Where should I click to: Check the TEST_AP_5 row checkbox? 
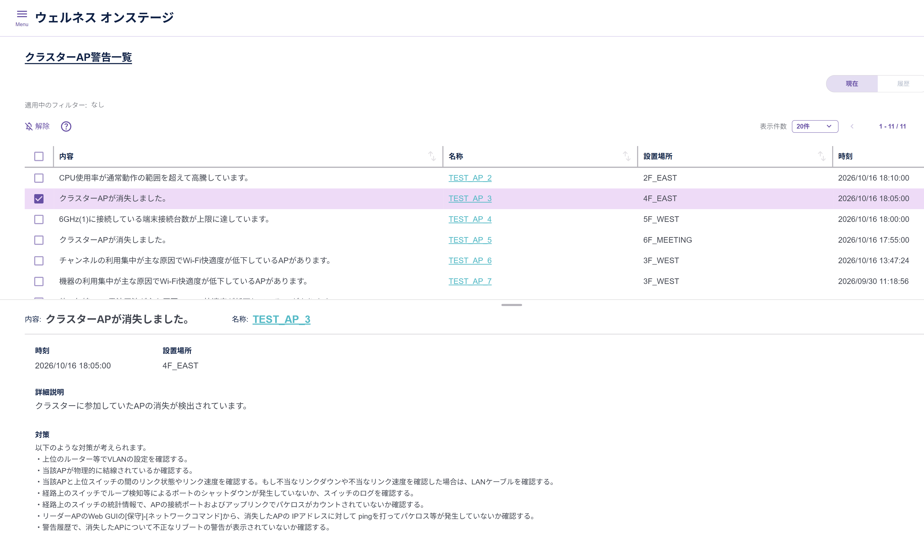click(x=39, y=240)
